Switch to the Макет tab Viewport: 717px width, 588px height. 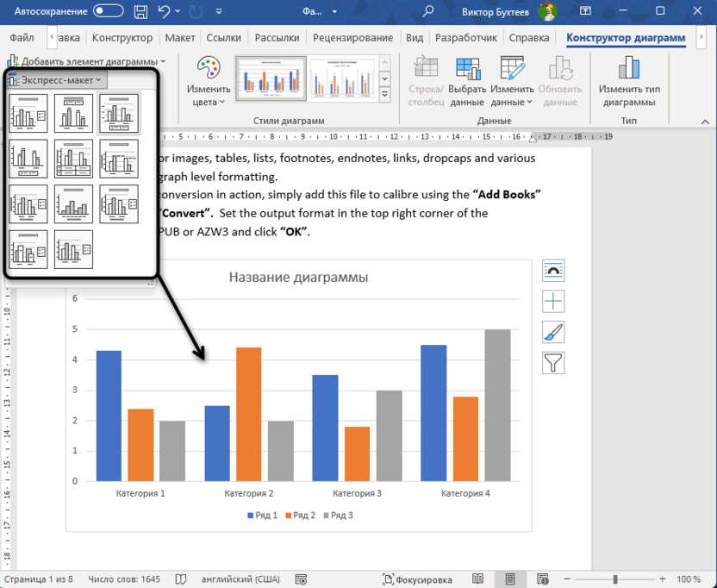180,38
